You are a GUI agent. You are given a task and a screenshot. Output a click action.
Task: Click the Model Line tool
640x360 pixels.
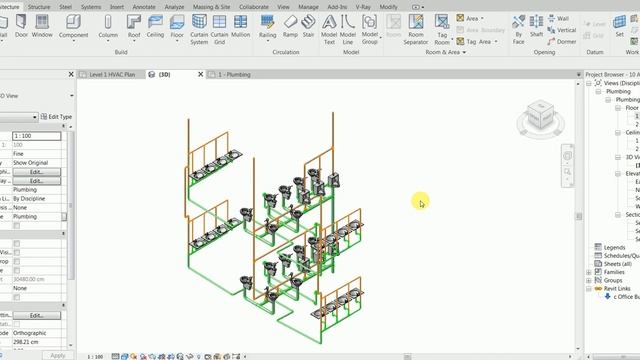pyautogui.click(x=348, y=29)
